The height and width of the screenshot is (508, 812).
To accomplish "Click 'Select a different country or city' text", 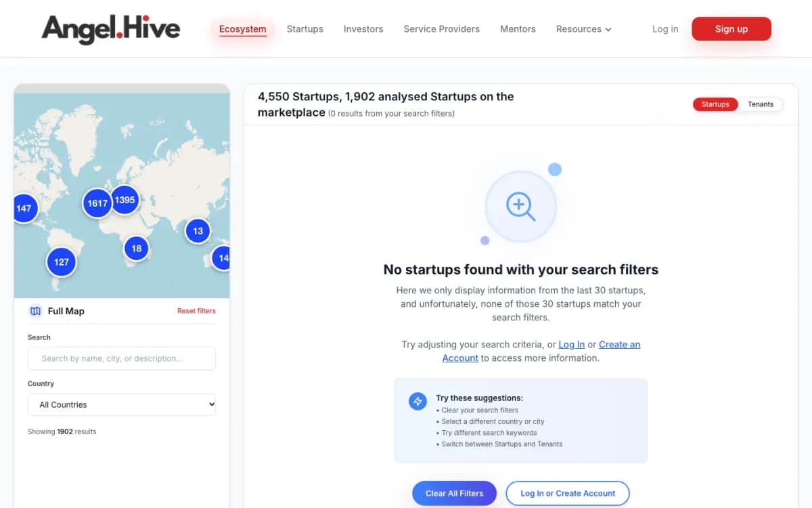I will [x=493, y=421].
